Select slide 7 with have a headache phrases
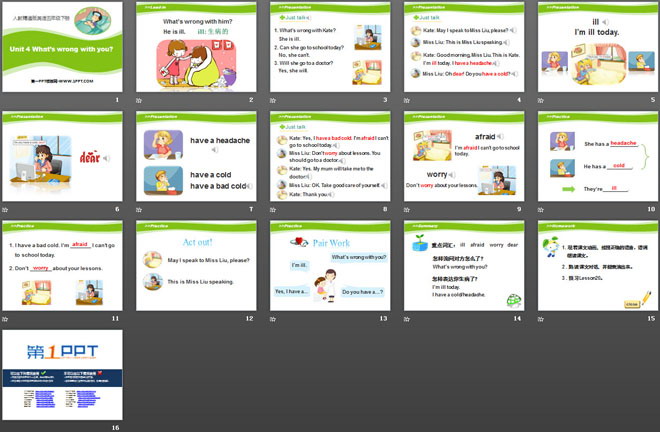660x432 pixels. (196, 156)
